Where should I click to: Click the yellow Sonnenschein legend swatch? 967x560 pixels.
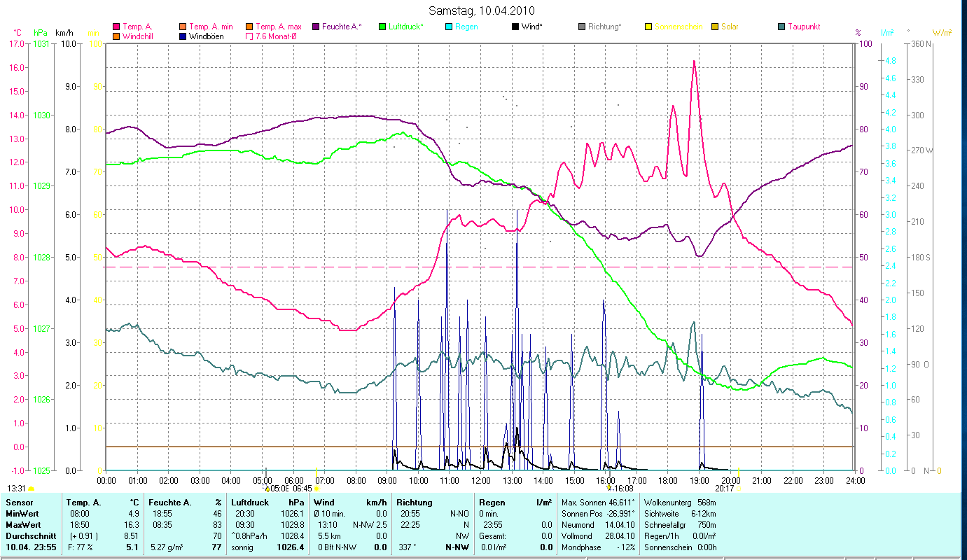coord(648,27)
